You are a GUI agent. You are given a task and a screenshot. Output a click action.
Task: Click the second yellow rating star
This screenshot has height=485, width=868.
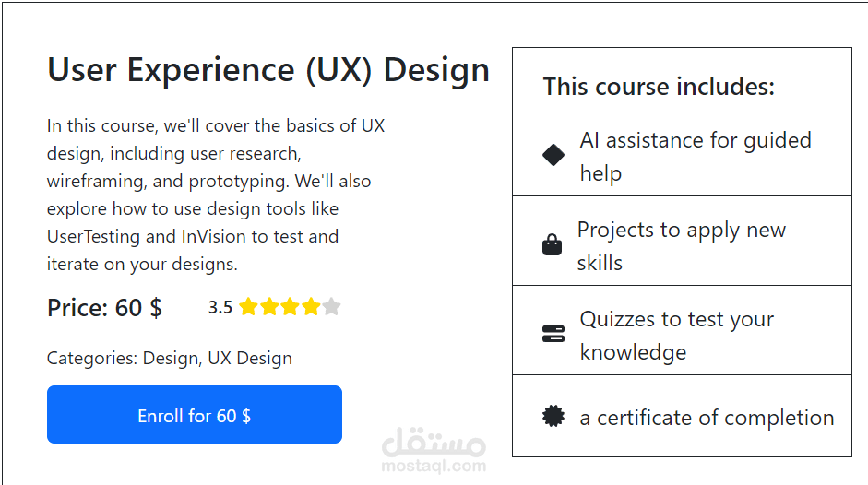[269, 307]
